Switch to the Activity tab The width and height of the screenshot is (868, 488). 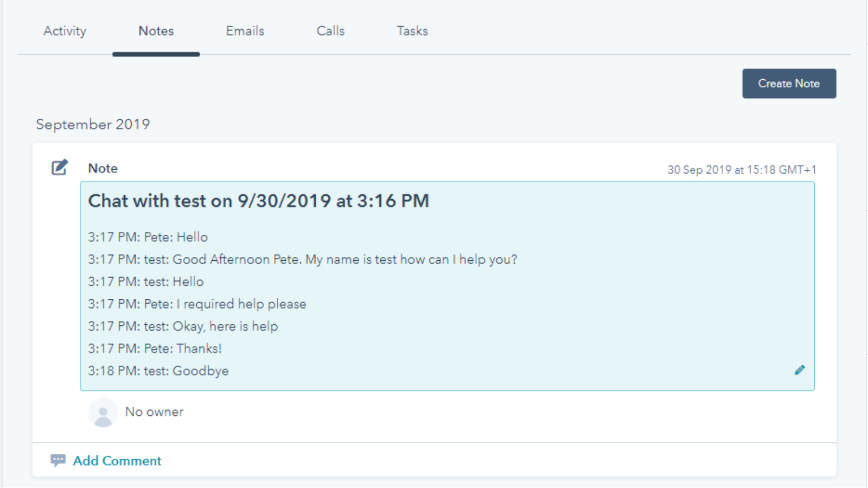point(65,31)
